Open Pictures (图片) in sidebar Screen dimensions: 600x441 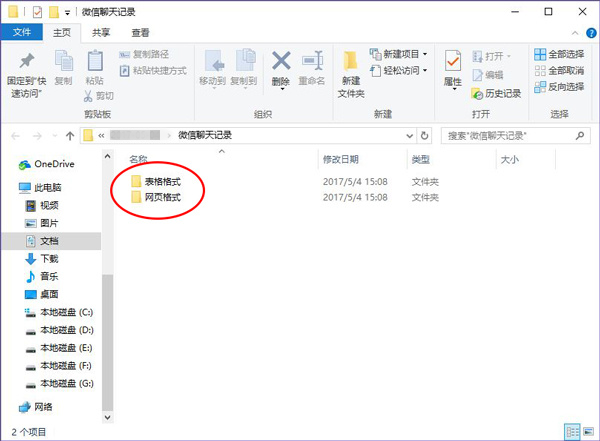pos(42,223)
